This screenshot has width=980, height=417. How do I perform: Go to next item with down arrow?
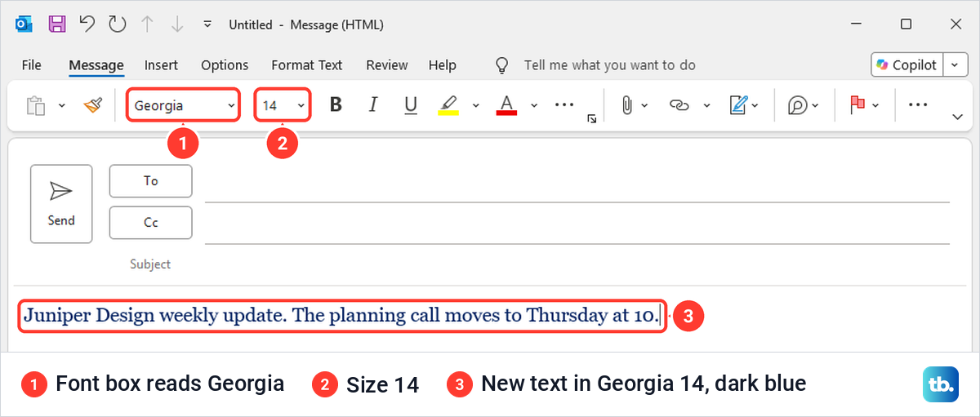pyautogui.click(x=176, y=24)
